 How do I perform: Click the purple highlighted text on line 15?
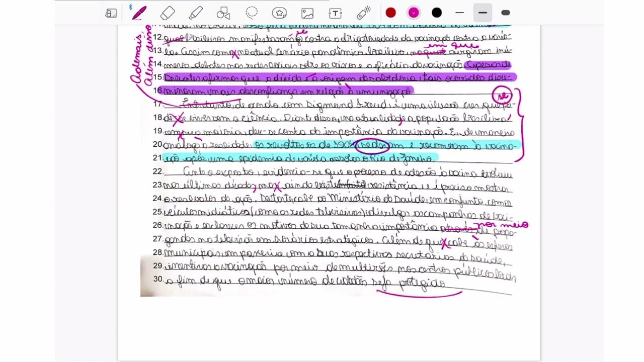(340, 78)
